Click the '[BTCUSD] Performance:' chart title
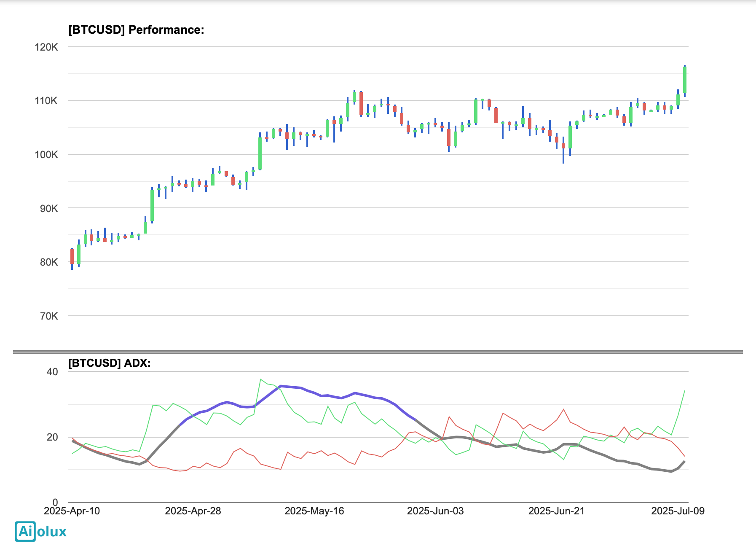This screenshot has width=756, height=554. pyautogui.click(x=136, y=30)
